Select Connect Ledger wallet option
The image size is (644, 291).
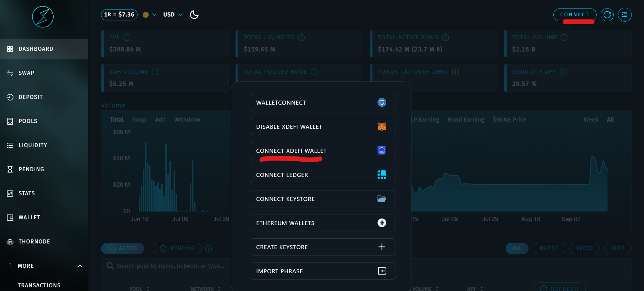[323, 175]
